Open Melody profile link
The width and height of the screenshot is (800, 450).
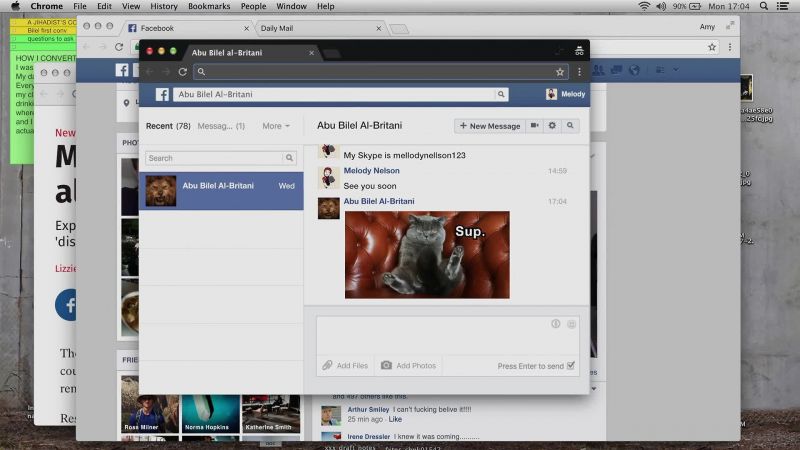coord(565,94)
